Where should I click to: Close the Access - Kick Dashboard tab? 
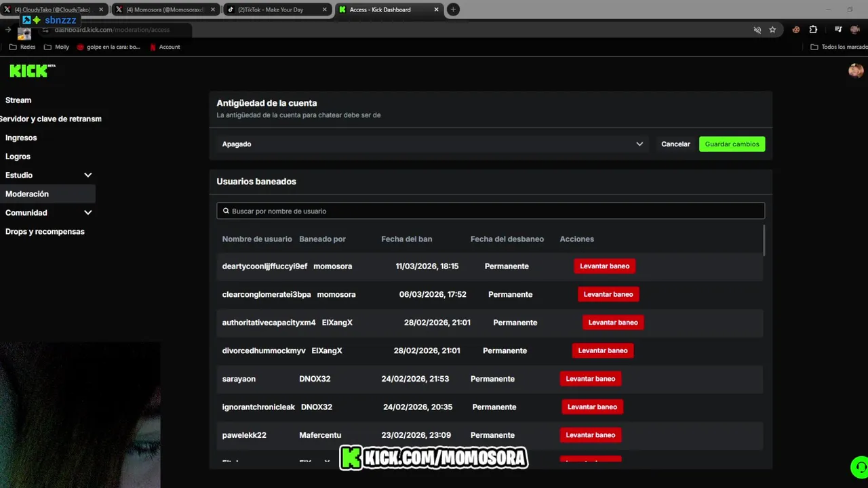pos(436,9)
